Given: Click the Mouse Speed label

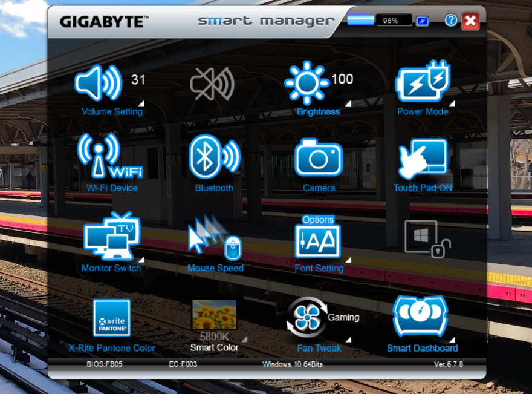Looking at the screenshot, I should tap(215, 268).
